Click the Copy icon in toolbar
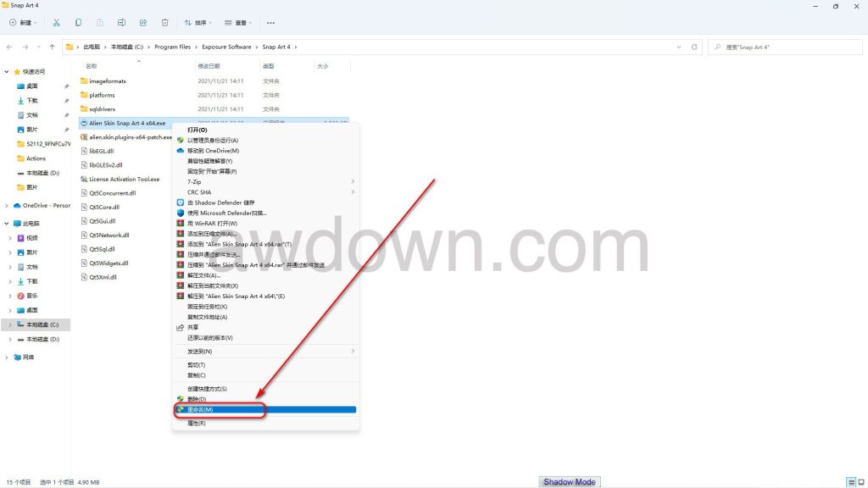 tap(78, 22)
